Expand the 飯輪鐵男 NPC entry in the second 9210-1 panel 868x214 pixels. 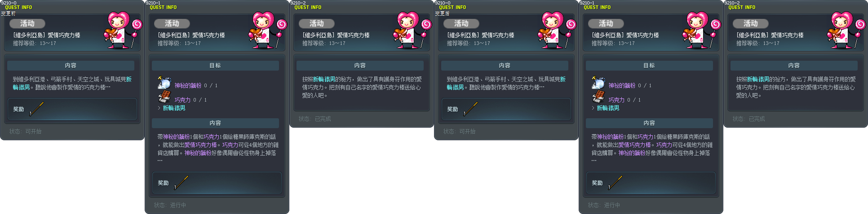[606, 108]
